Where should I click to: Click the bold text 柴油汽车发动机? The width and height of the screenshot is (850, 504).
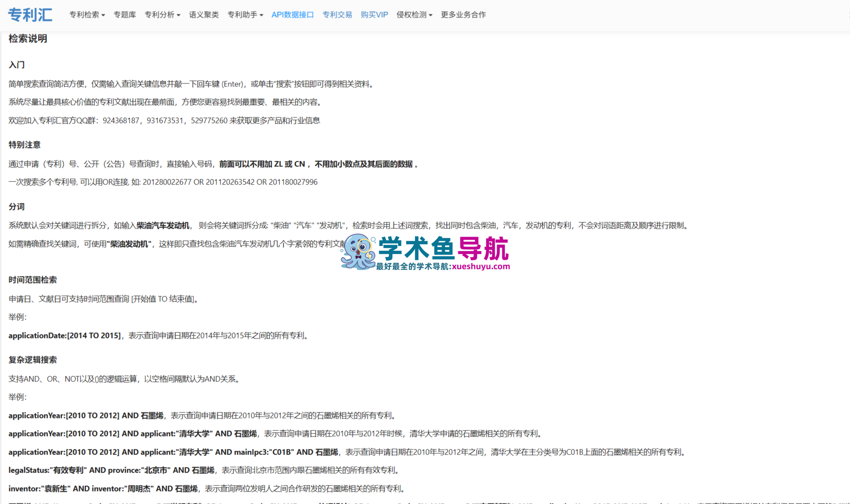click(x=163, y=226)
